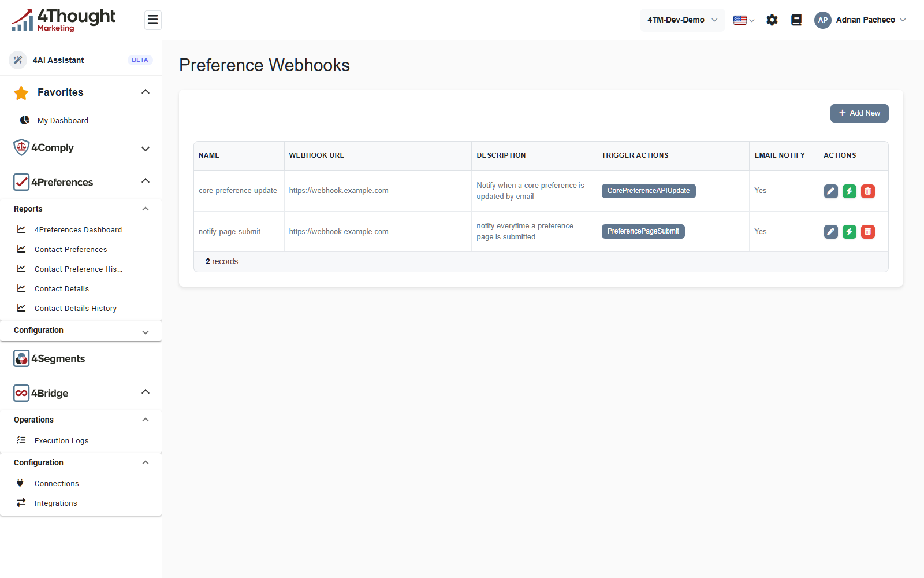Click webhook URL in core-preference-update row
This screenshot has width=924, height=578.
(x=338, y=191)
